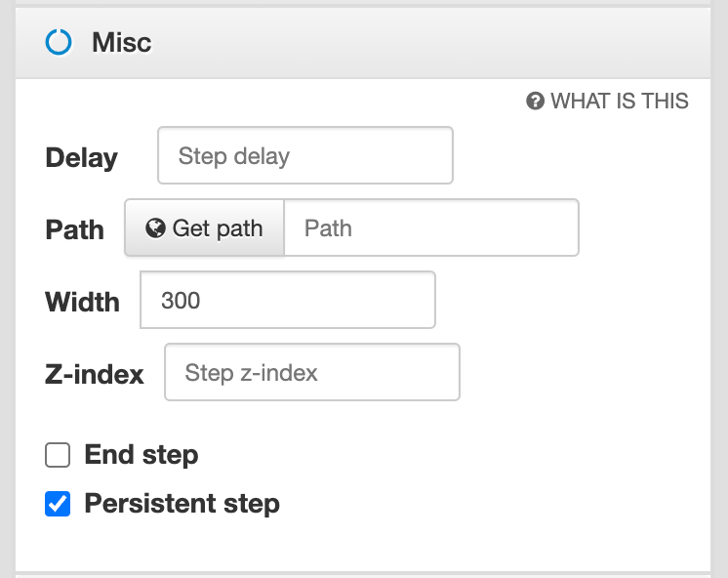The height and width of the screenshot is (578, 728).
Task: Click the Delay field label
Action: pyautogui.click(x=81, y=158)
